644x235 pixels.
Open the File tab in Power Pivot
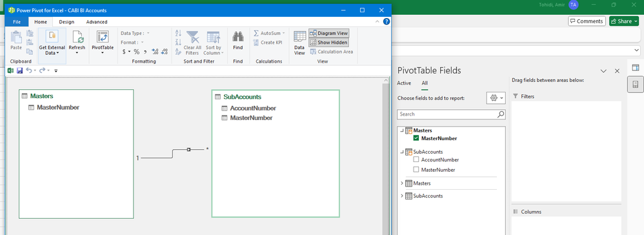tap(17, 22)
